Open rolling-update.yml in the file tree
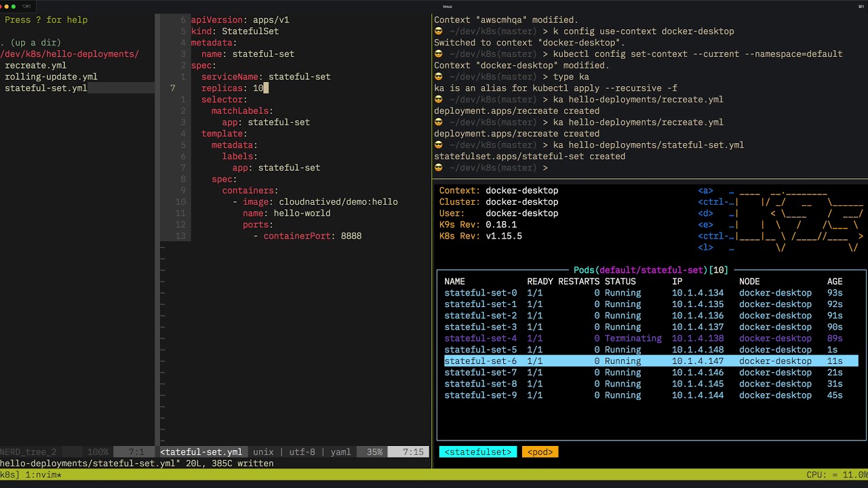Viewport: 868px width, 488px height. [x=51, y=77]
